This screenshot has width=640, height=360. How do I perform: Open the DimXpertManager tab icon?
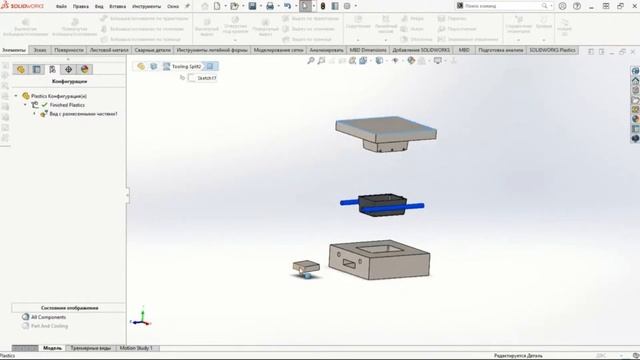pos(69,69)
